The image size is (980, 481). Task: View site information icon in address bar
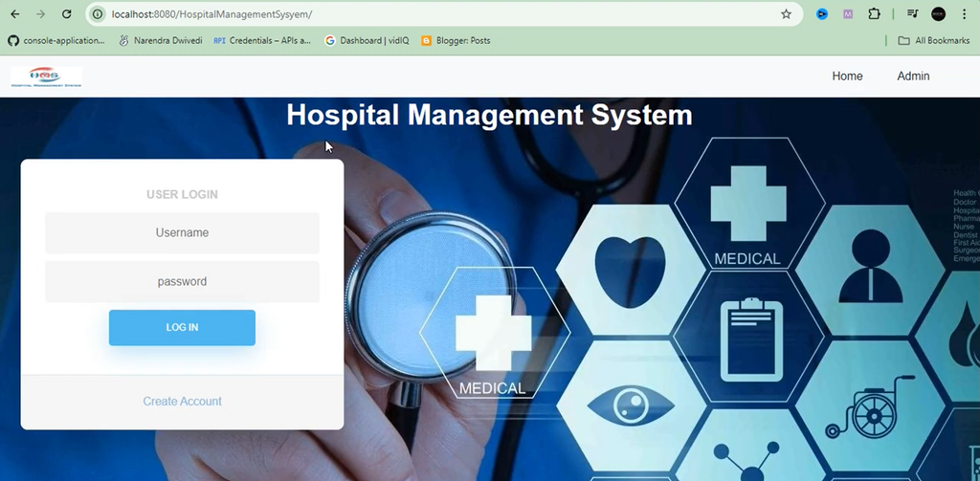click(x=98, y=13)
